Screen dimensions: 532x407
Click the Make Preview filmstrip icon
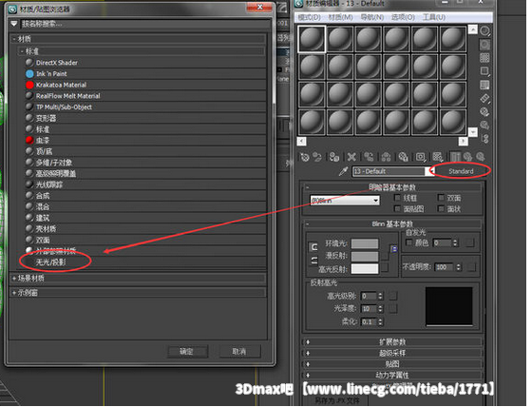(x=484, y=99)
